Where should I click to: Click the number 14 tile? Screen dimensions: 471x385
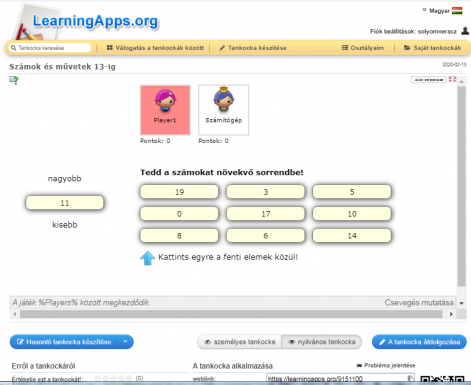352,236
